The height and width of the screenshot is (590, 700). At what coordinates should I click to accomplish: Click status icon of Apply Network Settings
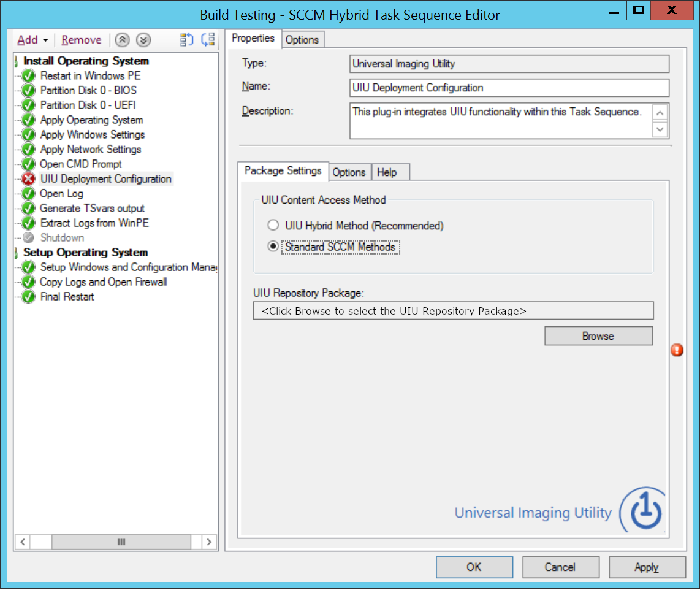[x=29, y=150]
